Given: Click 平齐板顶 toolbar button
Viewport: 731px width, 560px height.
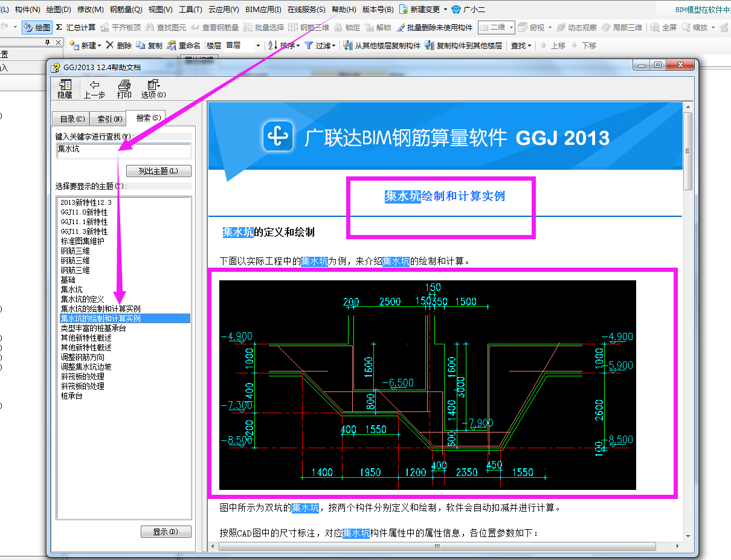Looking at the screenshot, I should 120,28.
